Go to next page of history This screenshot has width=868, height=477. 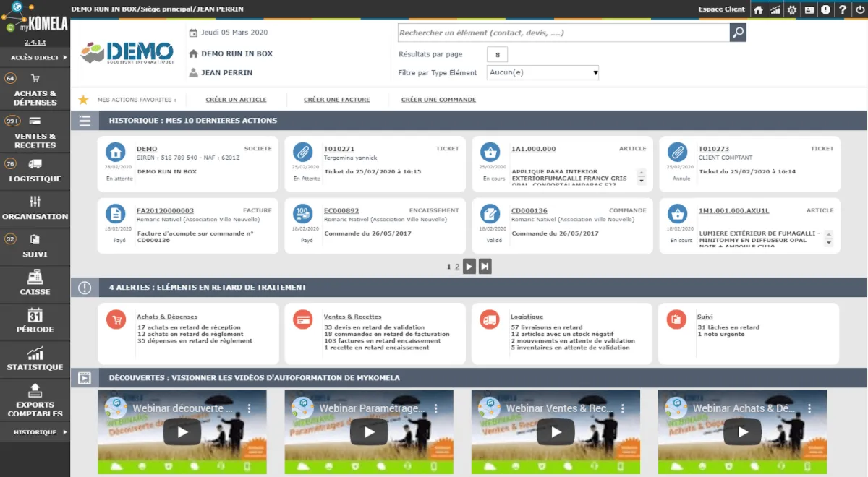point(469,267)
